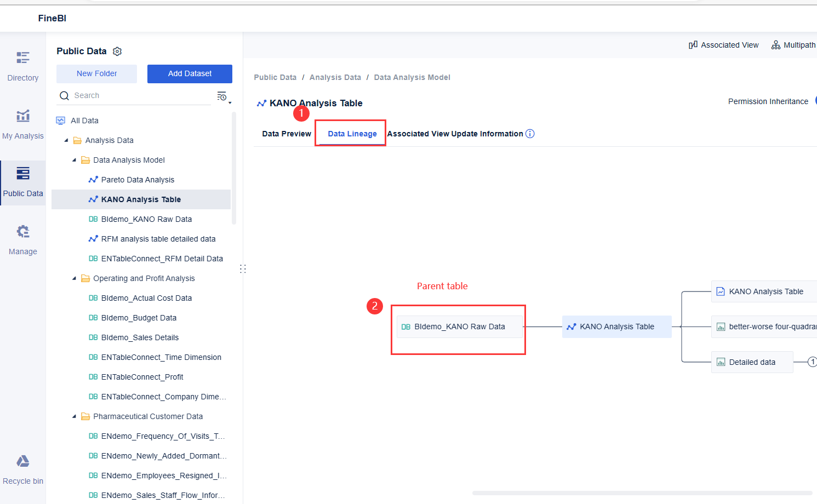Open My Analysis from sidebar
Viewport: 817px width, 504px height.
(x=23, y=124)
